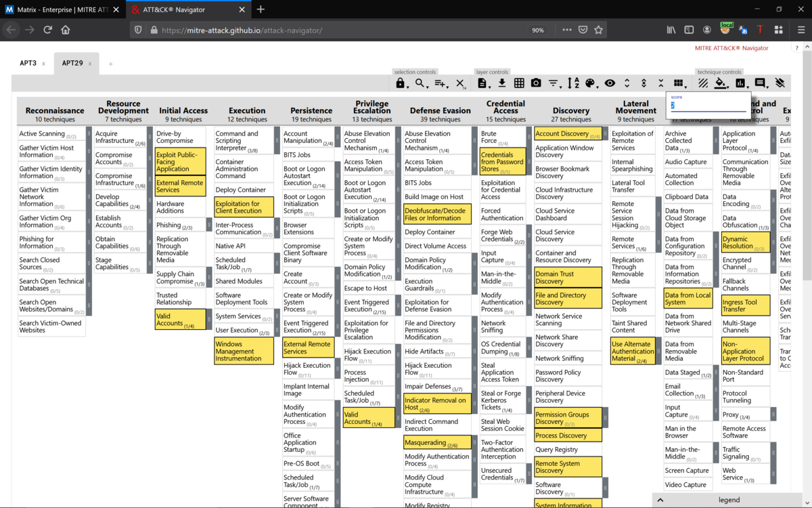Bookmark this page with the star
This screenshot has width=812, height=508.
[598, 30]
